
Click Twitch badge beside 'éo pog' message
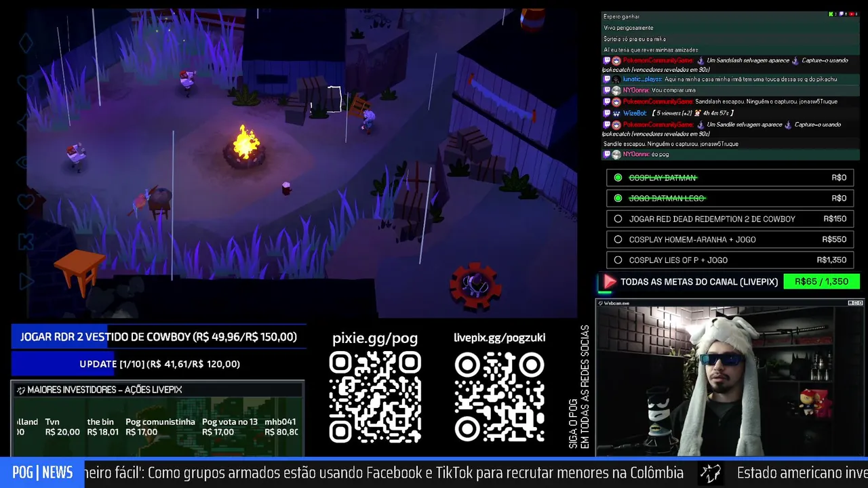click(607, 155)
